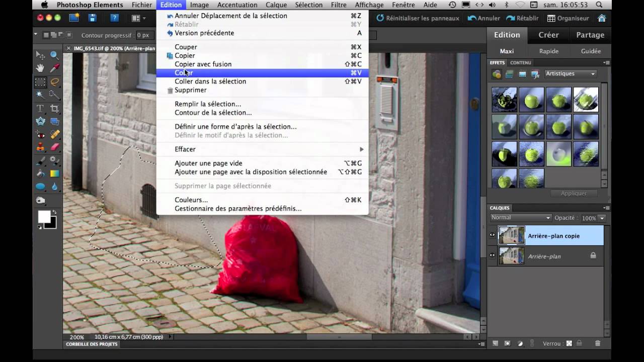Click the Save floppy disk icon
Screen dimensions: 644x362
pyautogui.click(x=92, y=18)
